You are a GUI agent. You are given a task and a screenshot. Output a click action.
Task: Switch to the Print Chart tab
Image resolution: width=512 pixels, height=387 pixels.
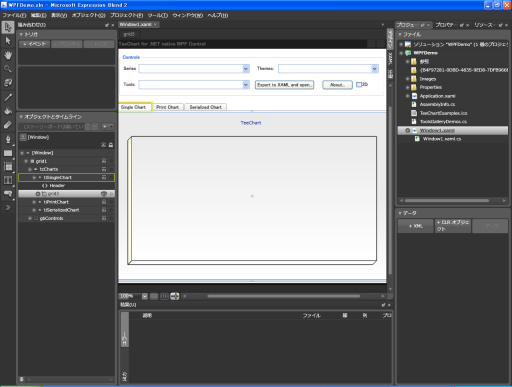coord(168,107)
